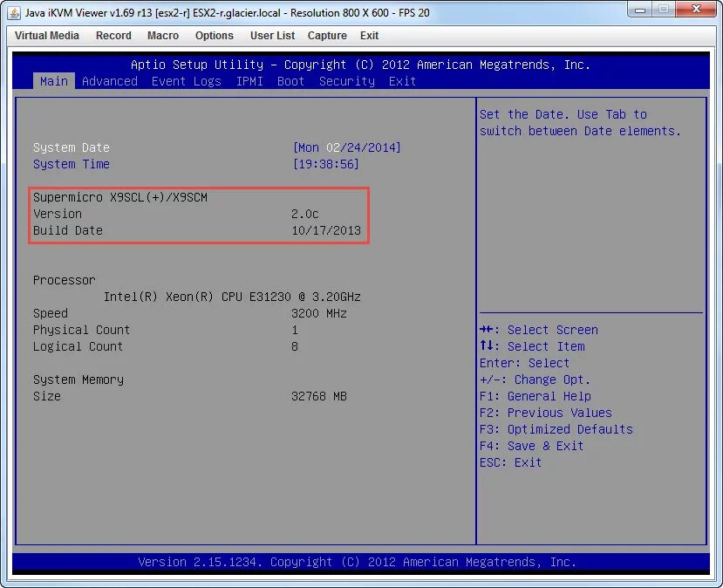Open the Virtual Media menu
The width and height of the screenshot is (723, 588).
click(46, 36)
